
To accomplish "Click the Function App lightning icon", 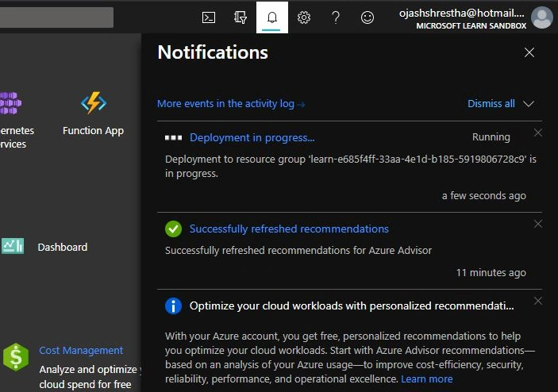I will point(94,103).
